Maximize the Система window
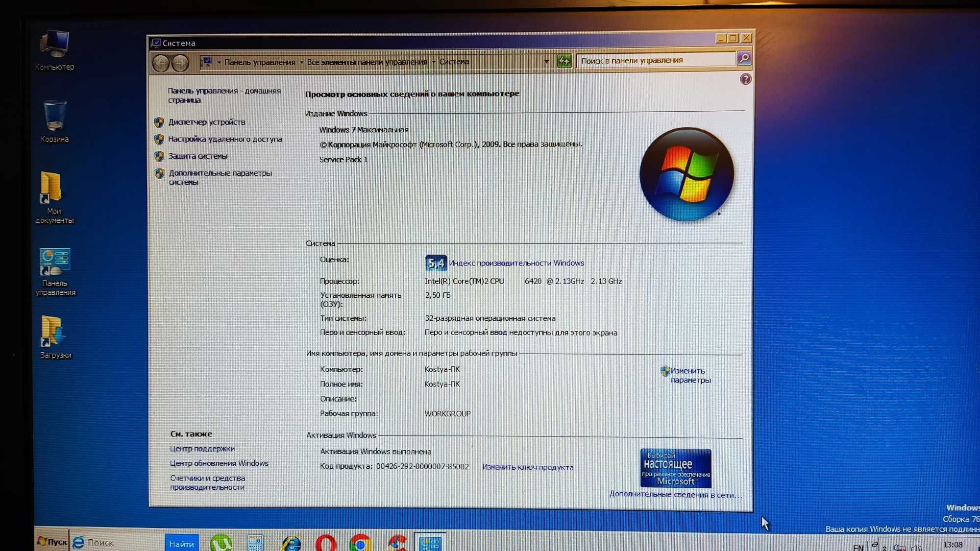 (x=734, y=38)
